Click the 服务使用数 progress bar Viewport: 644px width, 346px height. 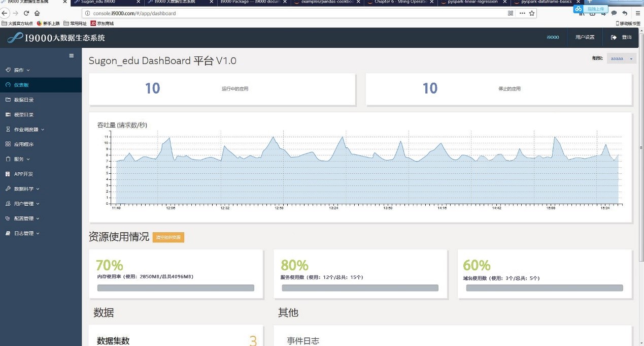pos(360,288)
